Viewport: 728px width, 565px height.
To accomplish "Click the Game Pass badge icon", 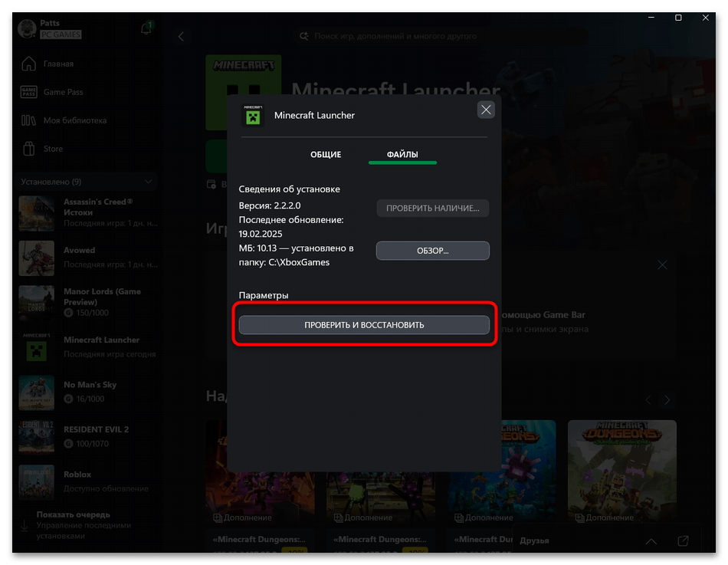I will pos(29,92).
